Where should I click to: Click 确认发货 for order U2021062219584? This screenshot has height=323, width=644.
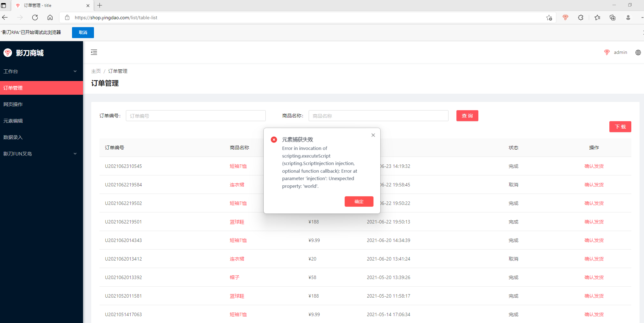594,185
